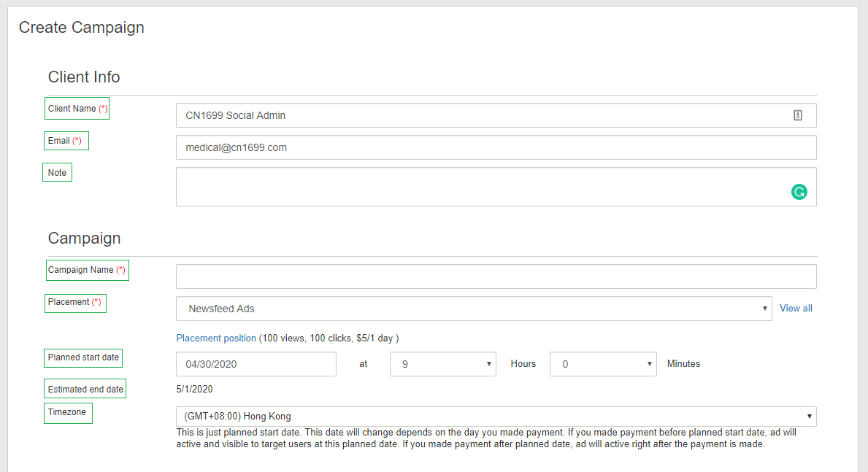The image size is (868, 472).
Task: Click the Planned start date field 04/30/2020
Action: click(x=256, y=364)
